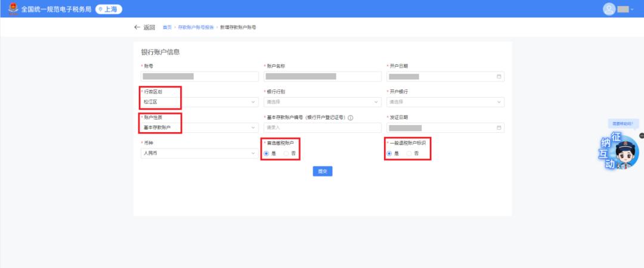Open calendar icon in 开户日期 field
644x268 pixels.
pyautogui.click(x=499, y=76)
